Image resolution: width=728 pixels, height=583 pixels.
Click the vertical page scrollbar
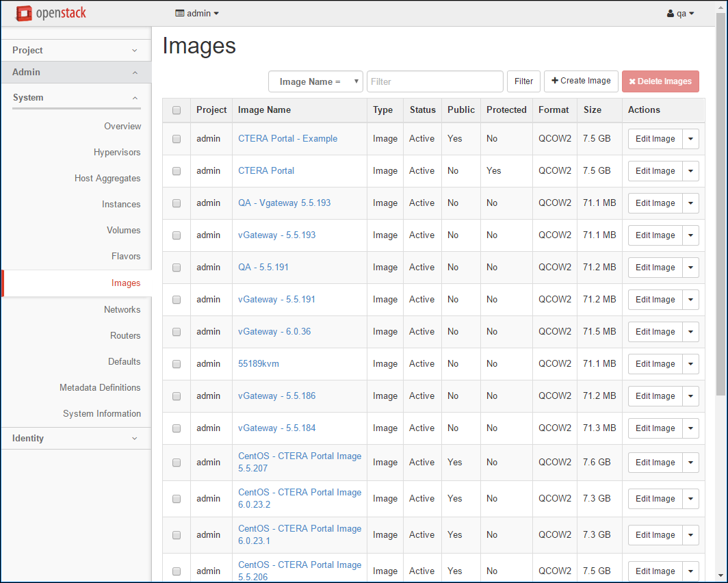(x=721, y=204)
